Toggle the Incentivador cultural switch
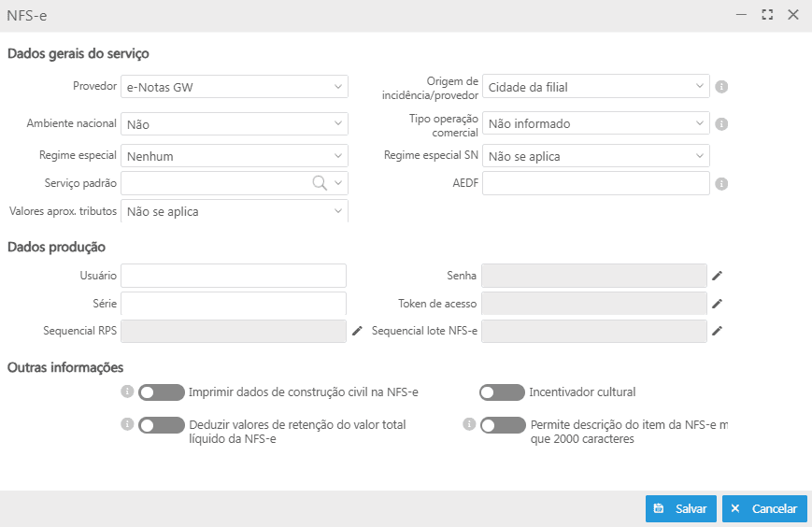The height and width of the screenshot is (527, 812). tap(502, 392)
